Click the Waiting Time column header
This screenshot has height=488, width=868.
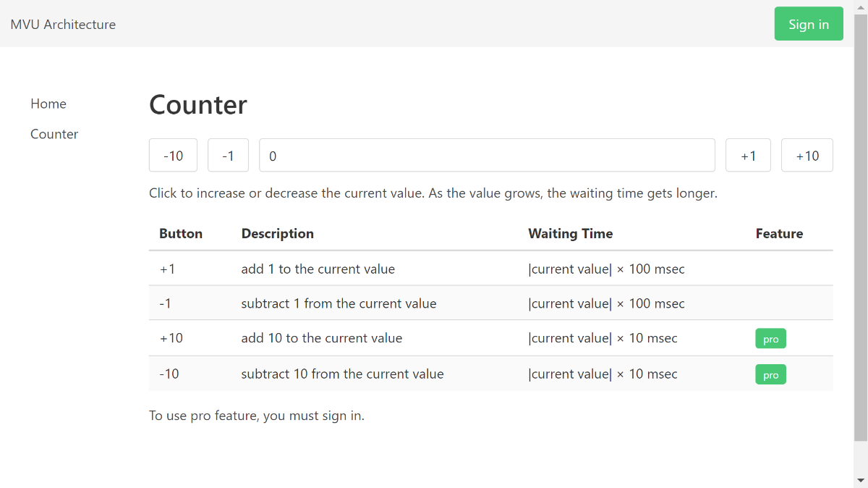click(x=570, y=233)
